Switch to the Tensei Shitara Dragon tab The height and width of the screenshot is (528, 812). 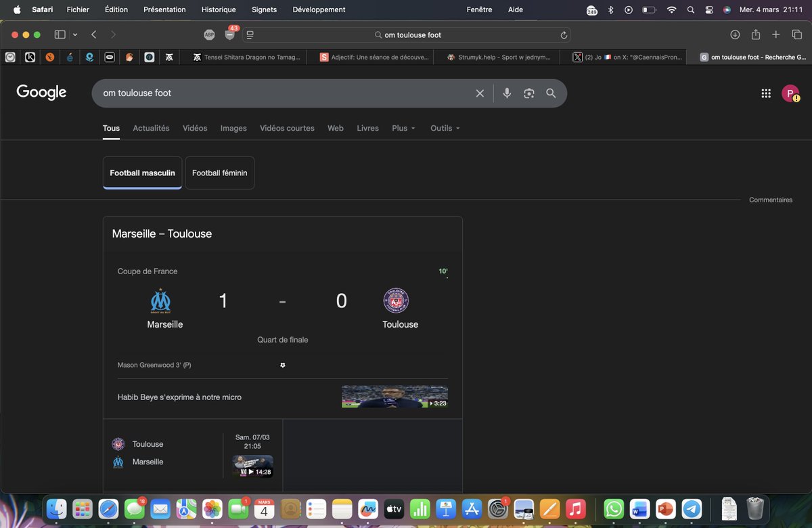[x=246, y=58]
